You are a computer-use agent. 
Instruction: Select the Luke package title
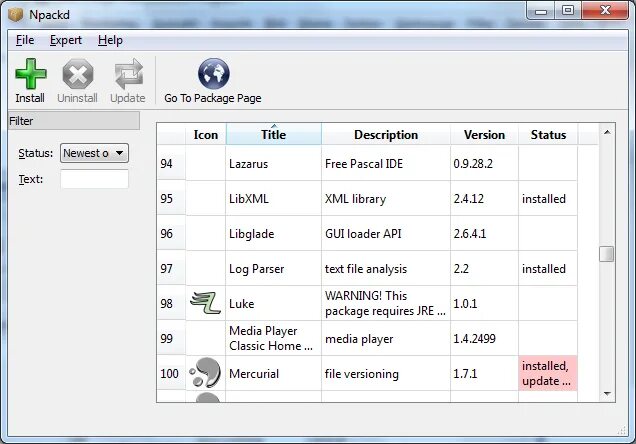(x=242, y=303)
